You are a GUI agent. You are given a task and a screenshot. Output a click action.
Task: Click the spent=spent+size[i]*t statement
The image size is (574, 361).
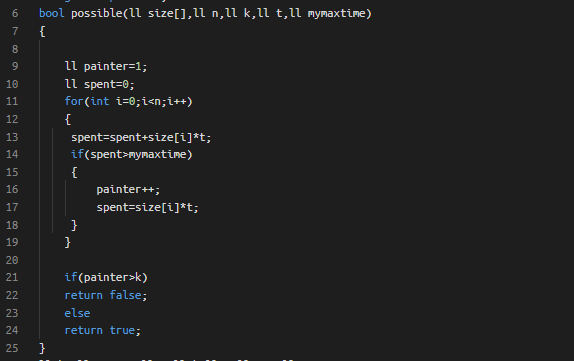click(x=141, y=137)
